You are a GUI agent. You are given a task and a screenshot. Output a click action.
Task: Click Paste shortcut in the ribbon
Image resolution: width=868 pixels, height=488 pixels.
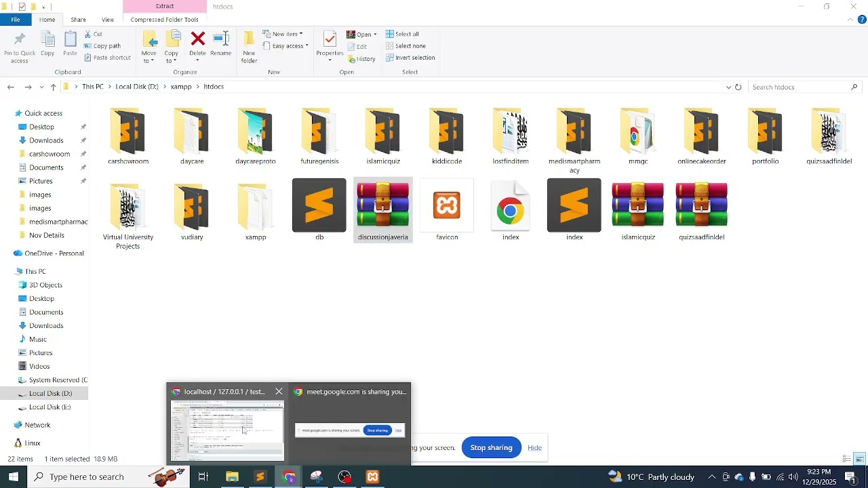(x=107, y=58)
